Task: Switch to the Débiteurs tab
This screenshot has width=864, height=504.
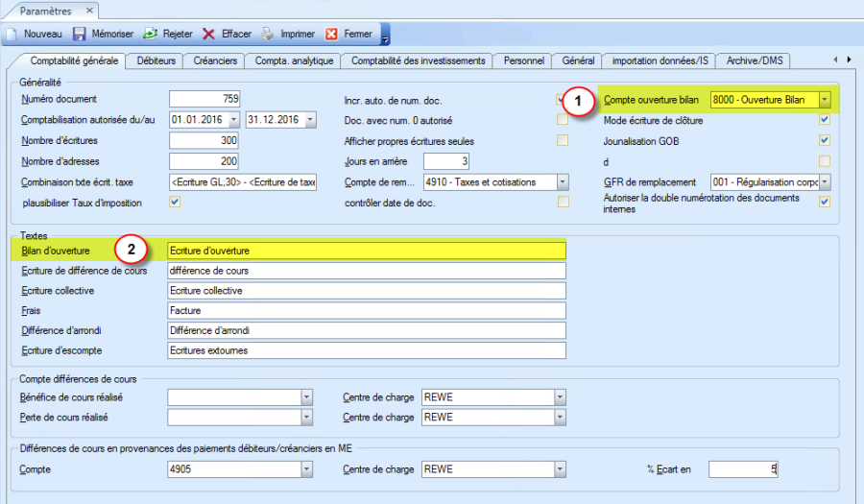Action: pyautogui.click(x=156, y=60)
